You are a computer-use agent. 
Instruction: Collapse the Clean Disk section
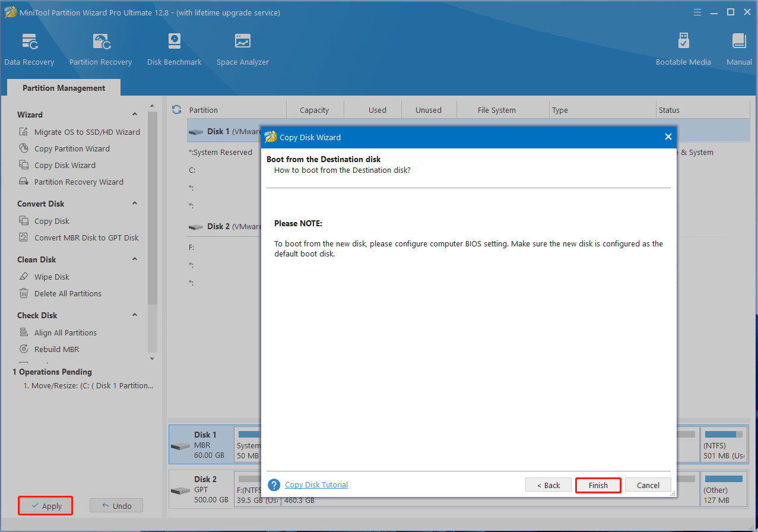click(135, 259)
